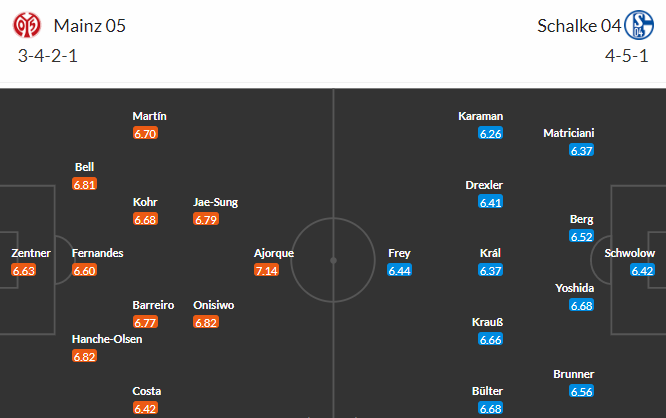Click Yoshida's 6.68 rating badge
Viewport: 666px width, 418px height.
(x=581, y=305)
